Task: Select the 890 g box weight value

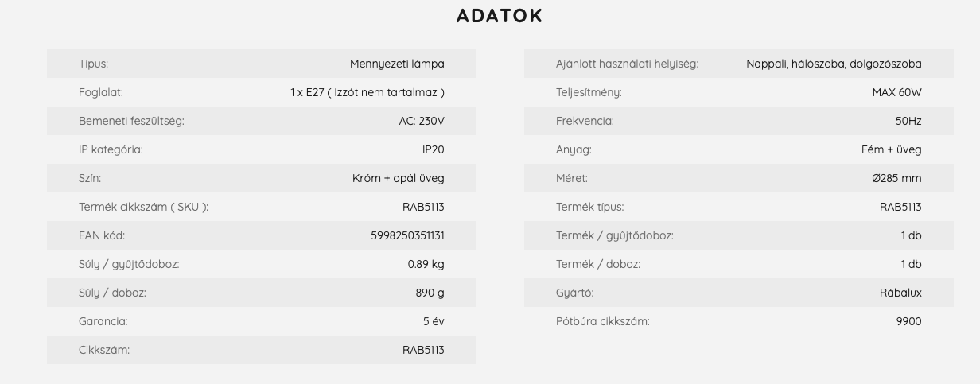Action: (x=430, y=293)
